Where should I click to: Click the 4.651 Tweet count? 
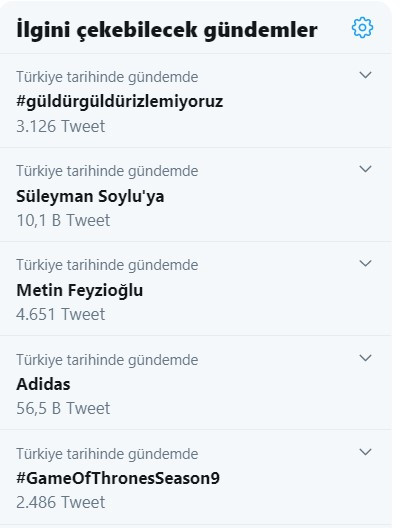click(x=61, y=315)
